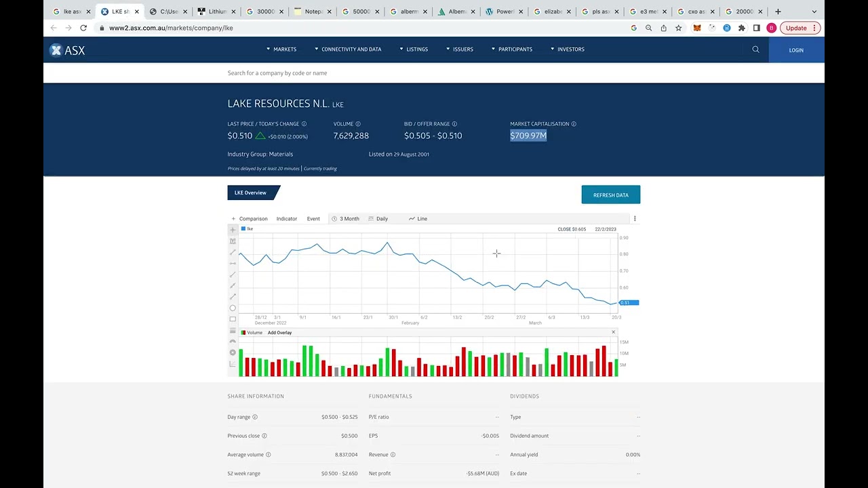
Task: Click Add Overlay in volume panel
Action: (279, 333)
